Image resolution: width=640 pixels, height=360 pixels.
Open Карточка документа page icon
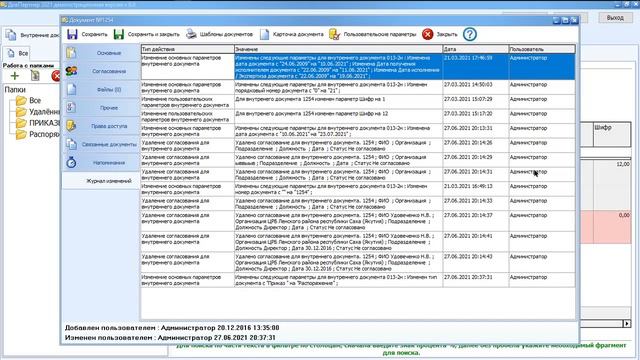264,34
